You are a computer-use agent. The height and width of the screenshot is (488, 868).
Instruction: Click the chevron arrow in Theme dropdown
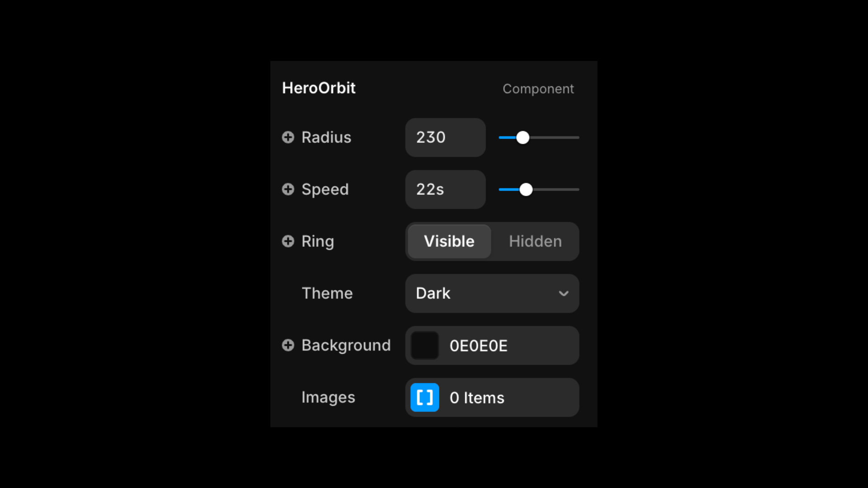[x=563, y=293]
